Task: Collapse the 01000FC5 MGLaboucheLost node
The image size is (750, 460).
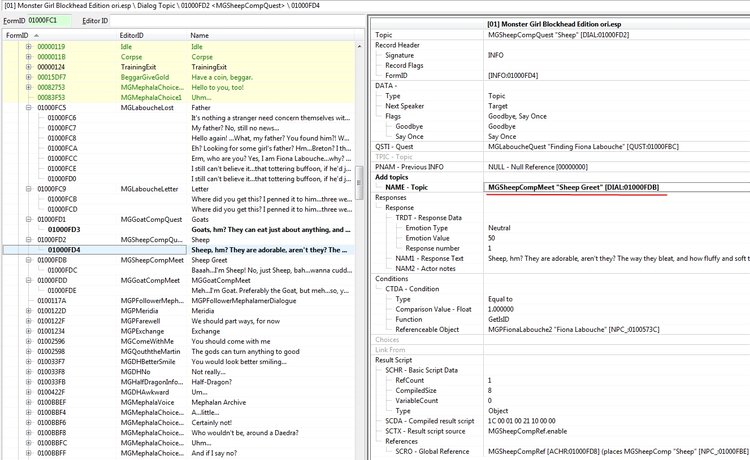Action: point(28,108)
